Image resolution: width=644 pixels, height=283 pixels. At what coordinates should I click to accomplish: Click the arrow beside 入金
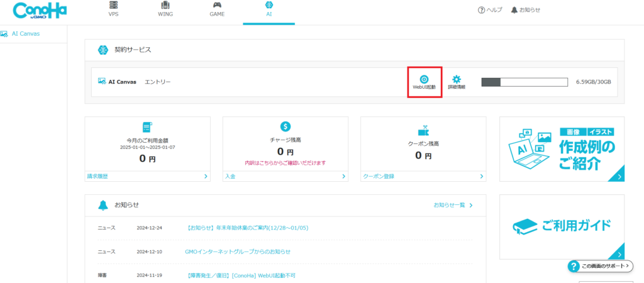click(x=344, y=176)
